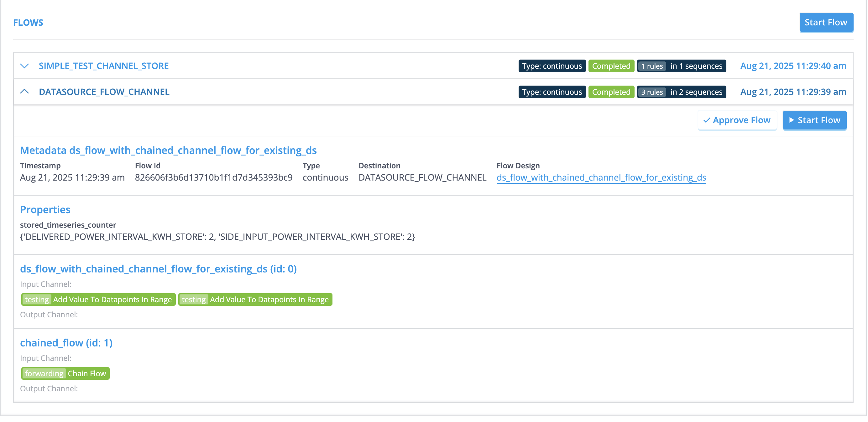The height and width of the screenshot is (422, 868).
Task: Approve Flow with the checkmark button
Action: coord(737,120)
